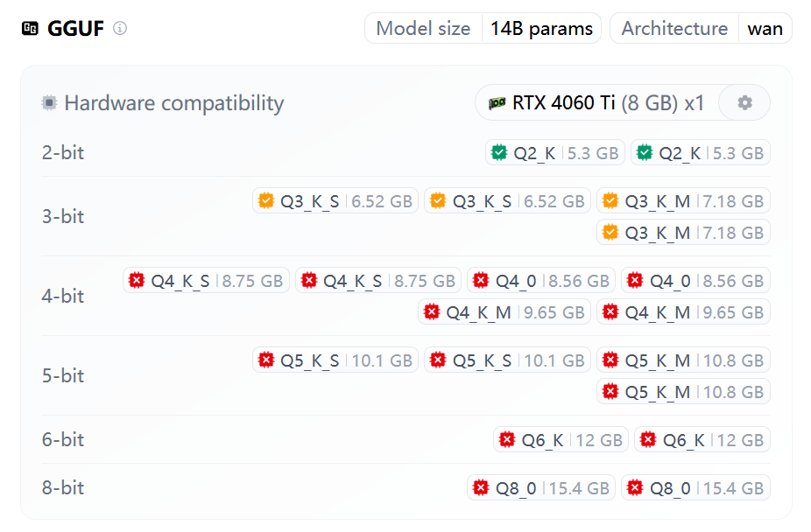Select the Q2_K 5.3 GB quantization
Image resolution: width=811 pixels, height=532 pixels.
point(554,151)
